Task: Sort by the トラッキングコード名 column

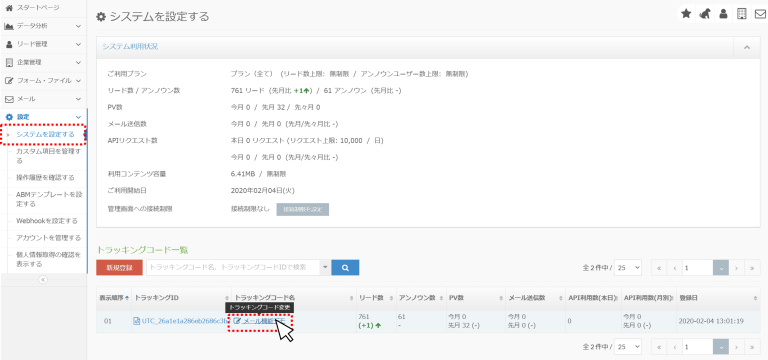Action: 294,298
